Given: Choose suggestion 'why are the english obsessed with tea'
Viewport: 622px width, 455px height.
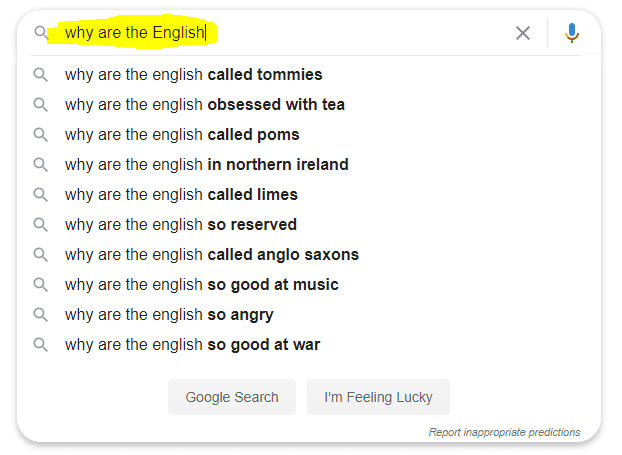Looking at the screenshot, I should pos(204,105).
